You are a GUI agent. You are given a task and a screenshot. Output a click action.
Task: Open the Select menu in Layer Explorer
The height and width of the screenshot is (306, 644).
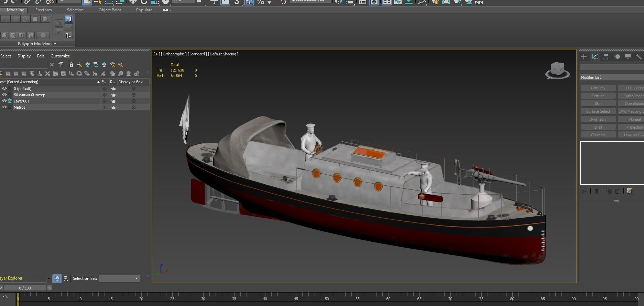6,56
